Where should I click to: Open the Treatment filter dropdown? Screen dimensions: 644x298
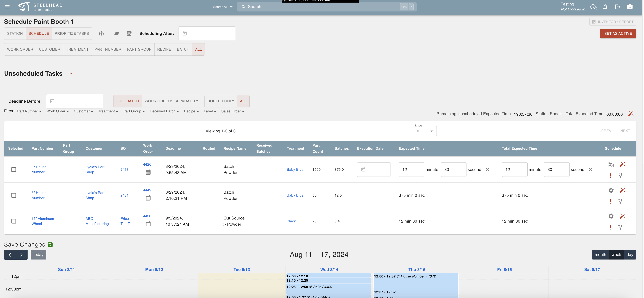(108, 111)
